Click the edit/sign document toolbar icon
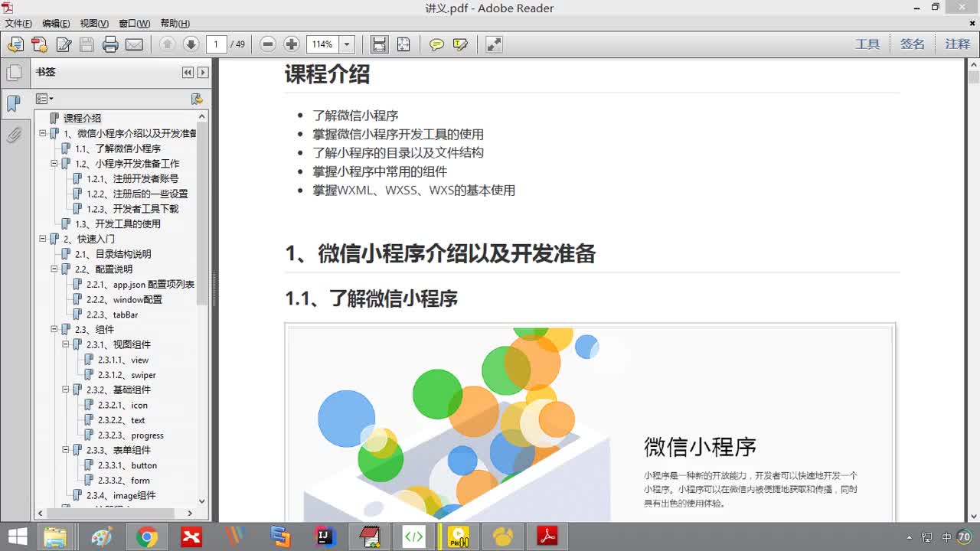 click(x=64, y=44)
